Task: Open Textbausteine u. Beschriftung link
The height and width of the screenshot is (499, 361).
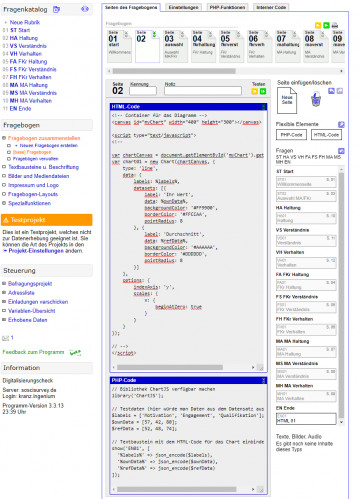Action: pos(44,167)
